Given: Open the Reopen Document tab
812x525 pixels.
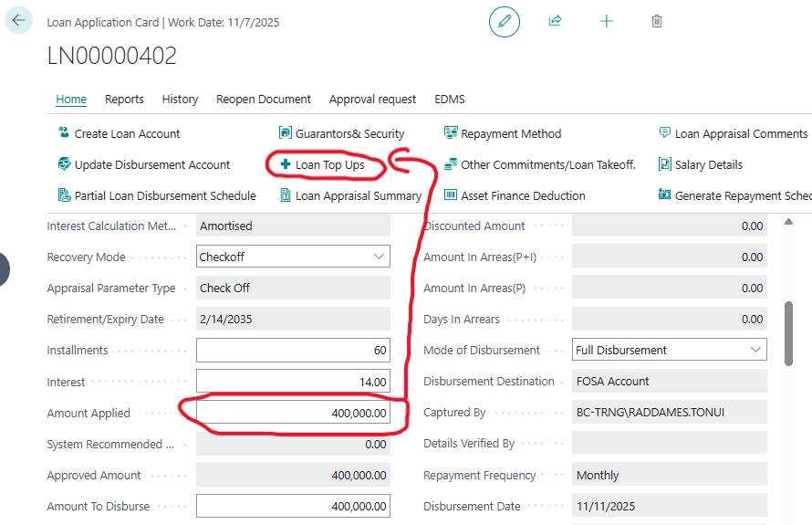Looking at the screenshot, I should [x=264, y=99].
